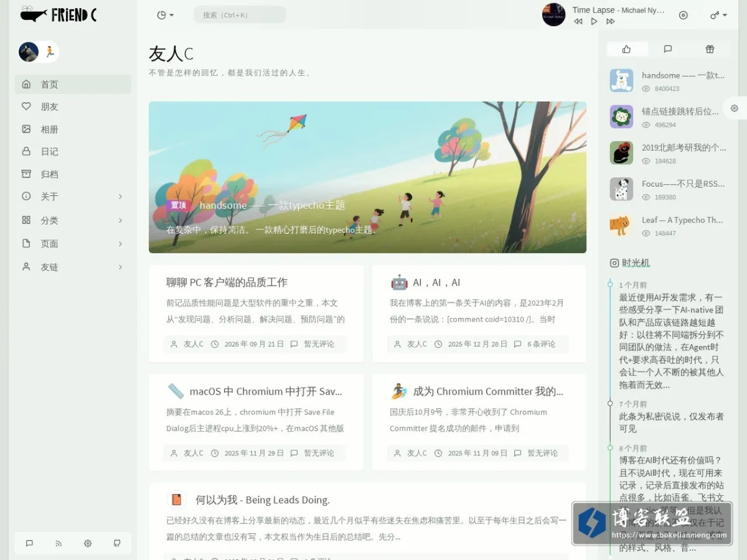Screen dimensions: 747x560
Task: Open the pinned handsome typecho theme banner
Action: (367, 177)
